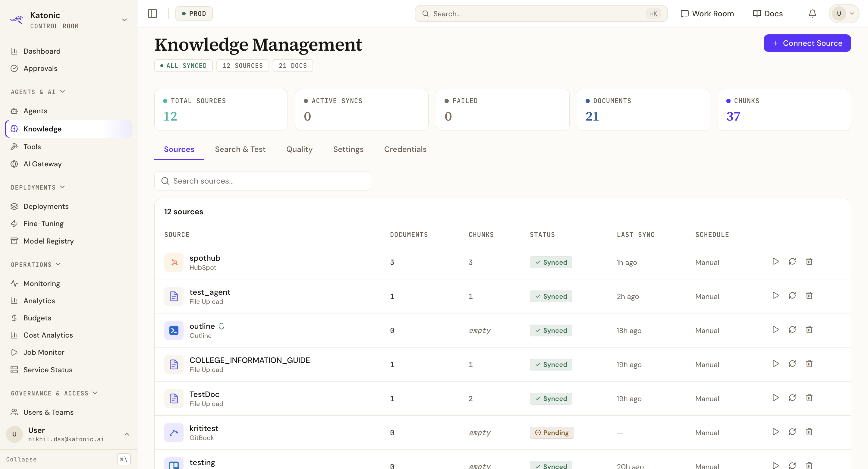Image resolution: width=868 pixels, height=469 pixels.
Task: Collapse the Deployments section header
Action: pos(38,187)
